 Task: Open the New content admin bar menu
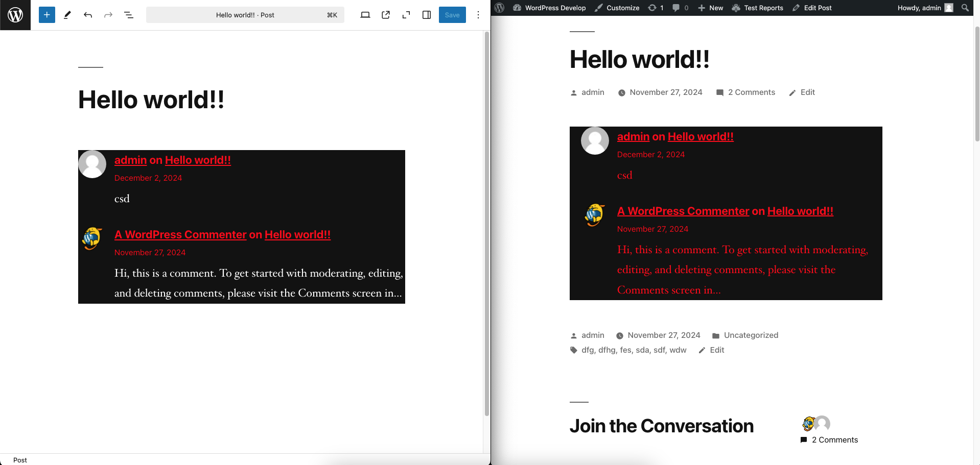click(x=711, y=8)
